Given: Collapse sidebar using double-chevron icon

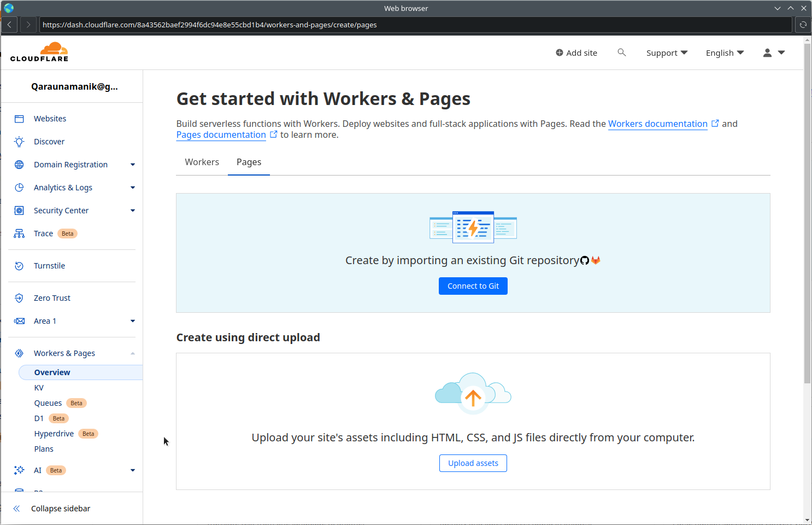Looking at the screenshot, I should point(16,509).
